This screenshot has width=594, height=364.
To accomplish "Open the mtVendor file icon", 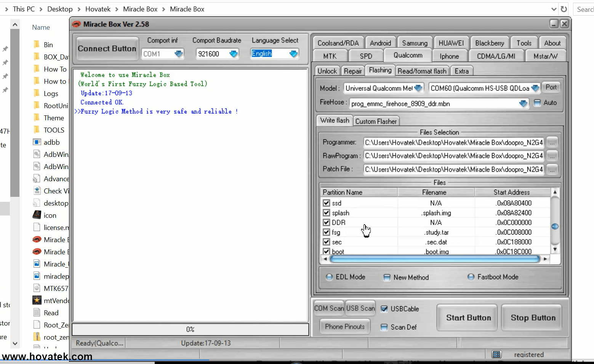I will (37, 301).
